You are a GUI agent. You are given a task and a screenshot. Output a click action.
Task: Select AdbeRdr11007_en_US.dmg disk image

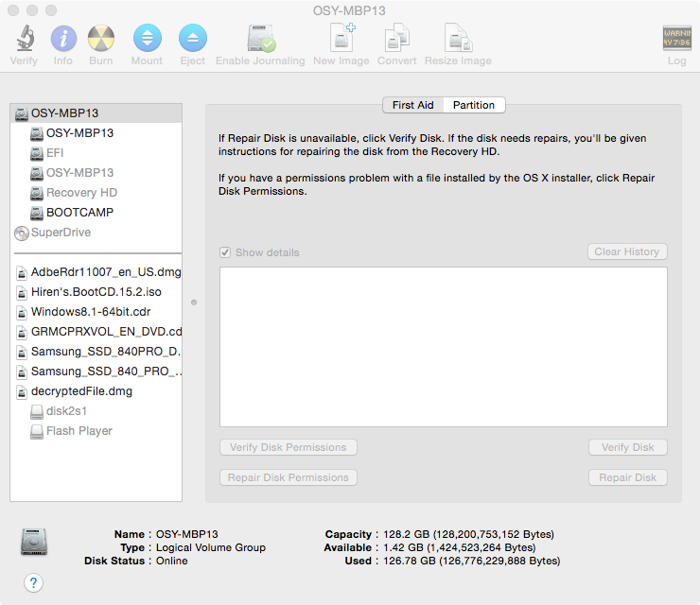coord(96,272)
